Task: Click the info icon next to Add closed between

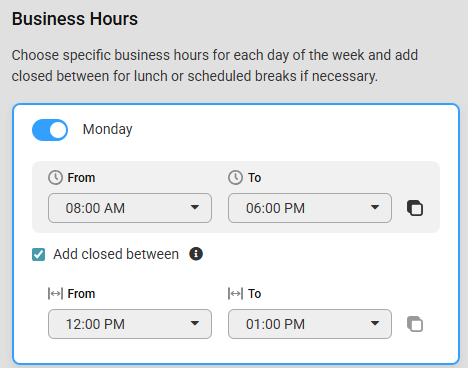Action: pyautogui.click(x=196, y=254)
